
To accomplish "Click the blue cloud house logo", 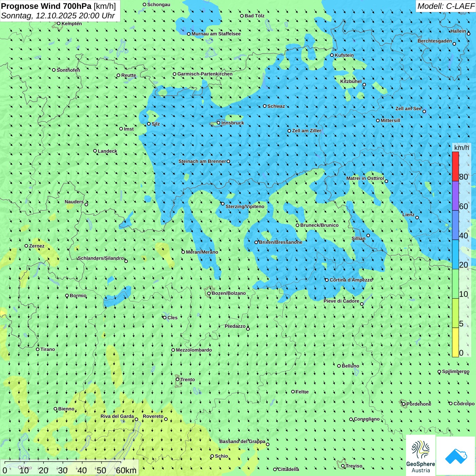I will (456, 456).
